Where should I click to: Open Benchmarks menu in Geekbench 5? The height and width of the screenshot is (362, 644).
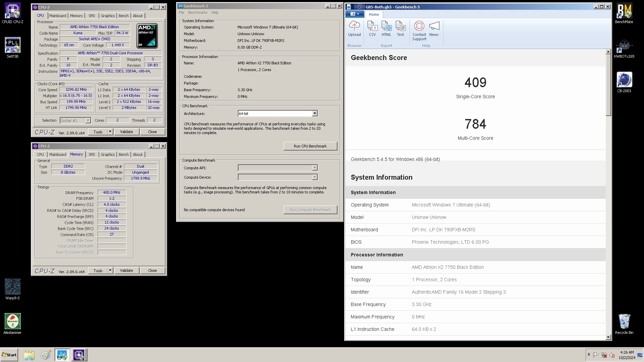[198, 12]
